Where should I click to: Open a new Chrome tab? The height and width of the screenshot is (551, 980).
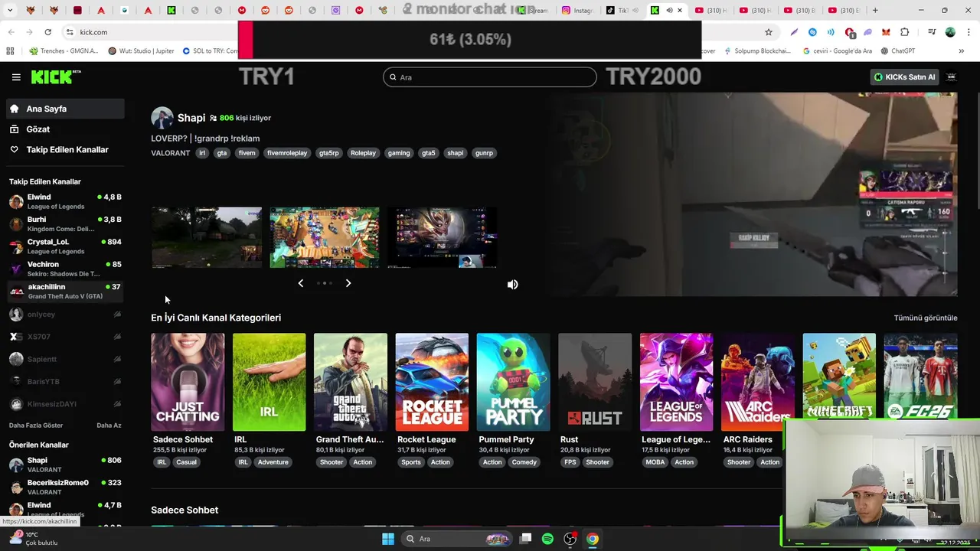point(875,11)
